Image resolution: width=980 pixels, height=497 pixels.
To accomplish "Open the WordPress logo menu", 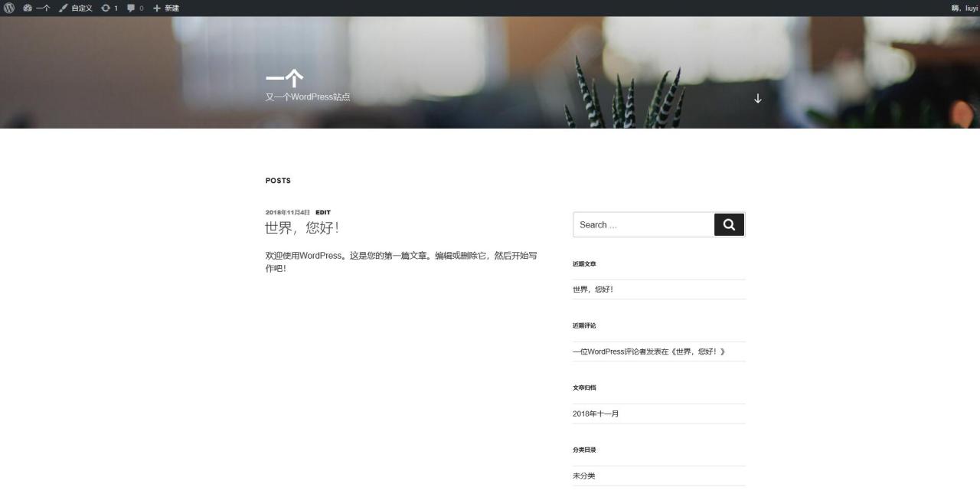I will coord(9,8).
